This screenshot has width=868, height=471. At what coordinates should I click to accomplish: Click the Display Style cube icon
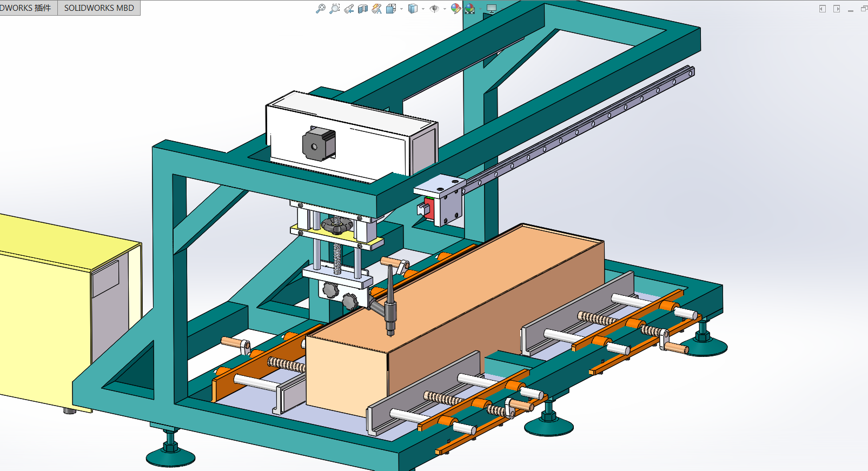(x=413, y=9)
